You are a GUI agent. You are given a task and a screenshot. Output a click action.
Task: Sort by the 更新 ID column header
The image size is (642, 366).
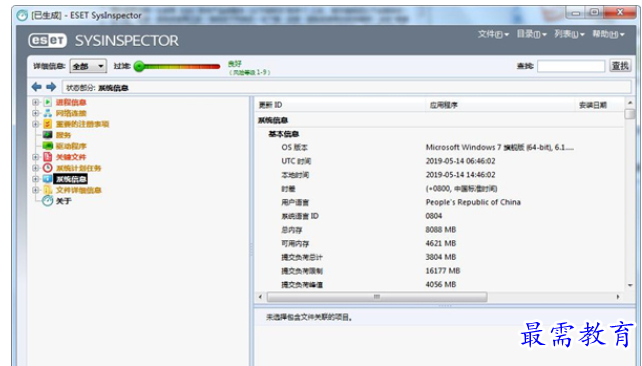coord(340,105)
